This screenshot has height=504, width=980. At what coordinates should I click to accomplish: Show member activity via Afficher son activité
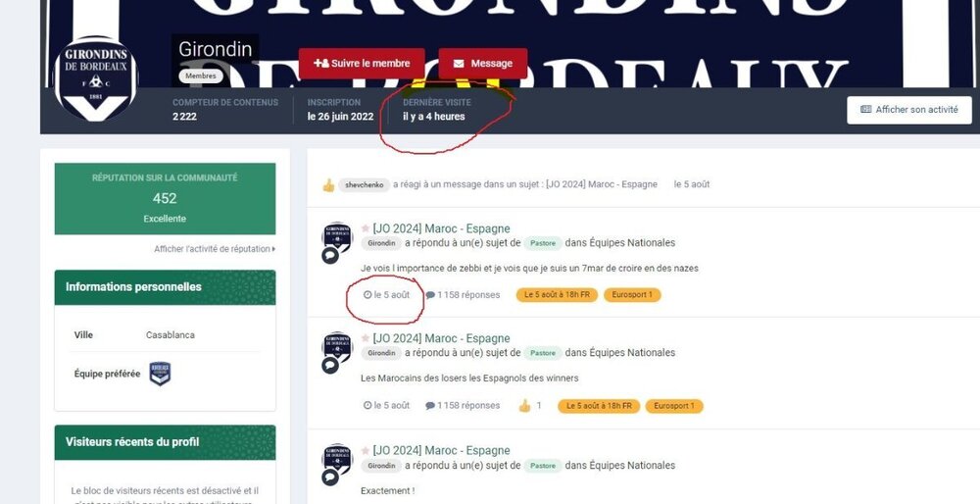pos(909,110)
